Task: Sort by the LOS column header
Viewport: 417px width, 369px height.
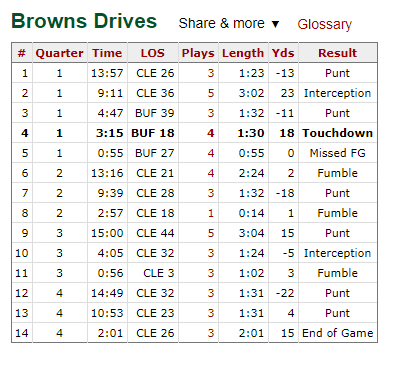Action: pos(153,53)
